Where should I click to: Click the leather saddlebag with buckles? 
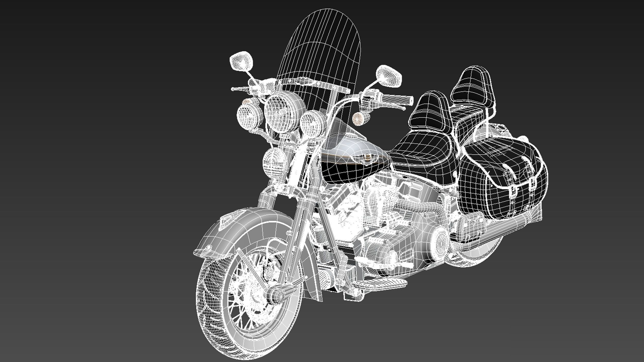click(x=502, y=178)
